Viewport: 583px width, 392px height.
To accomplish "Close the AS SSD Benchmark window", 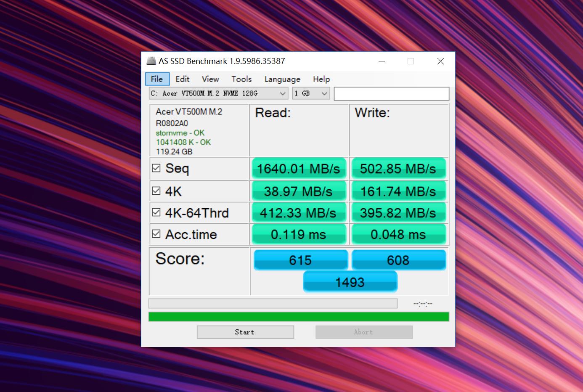I will (x=440, y=61).
